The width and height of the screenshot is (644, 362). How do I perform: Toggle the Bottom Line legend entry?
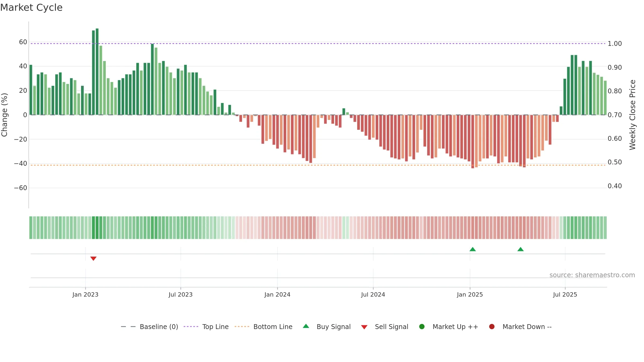click(x=264, y=327)
